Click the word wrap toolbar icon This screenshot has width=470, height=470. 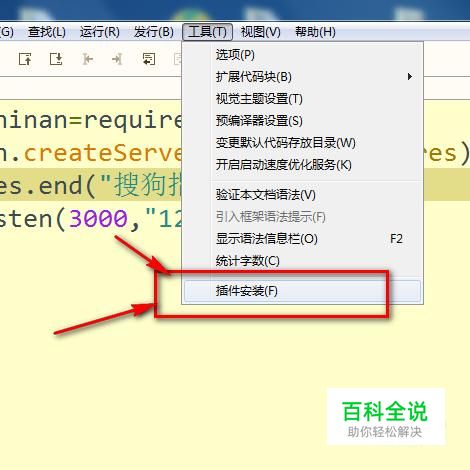[x=149, y=59]
